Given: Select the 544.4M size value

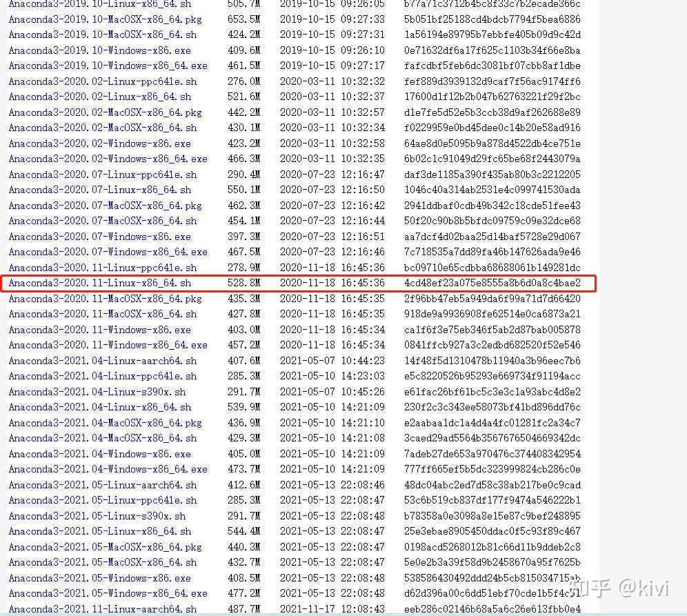Looking at the screenshot, I should [244, 532].
